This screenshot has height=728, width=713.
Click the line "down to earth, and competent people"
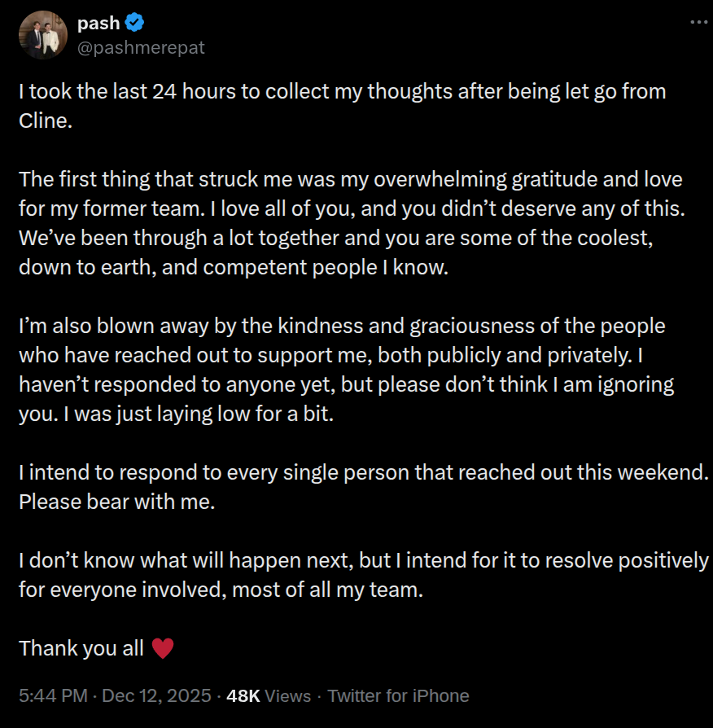point(234,266)
